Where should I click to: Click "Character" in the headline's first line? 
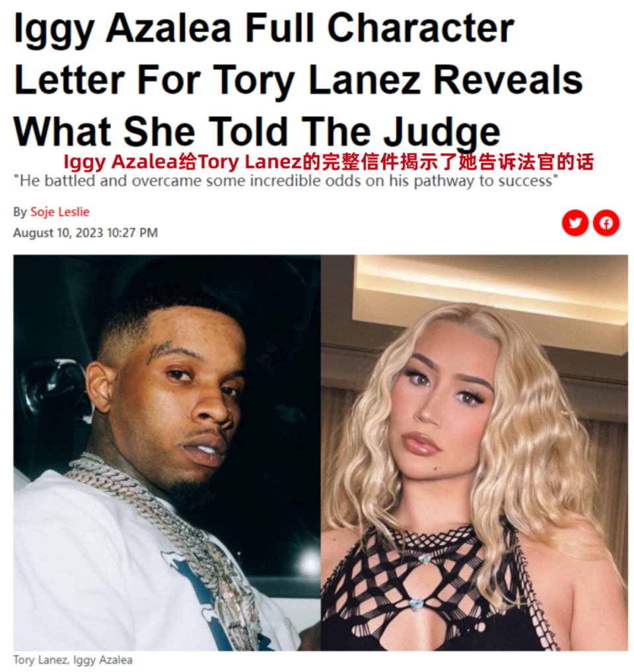coord(421,28)
